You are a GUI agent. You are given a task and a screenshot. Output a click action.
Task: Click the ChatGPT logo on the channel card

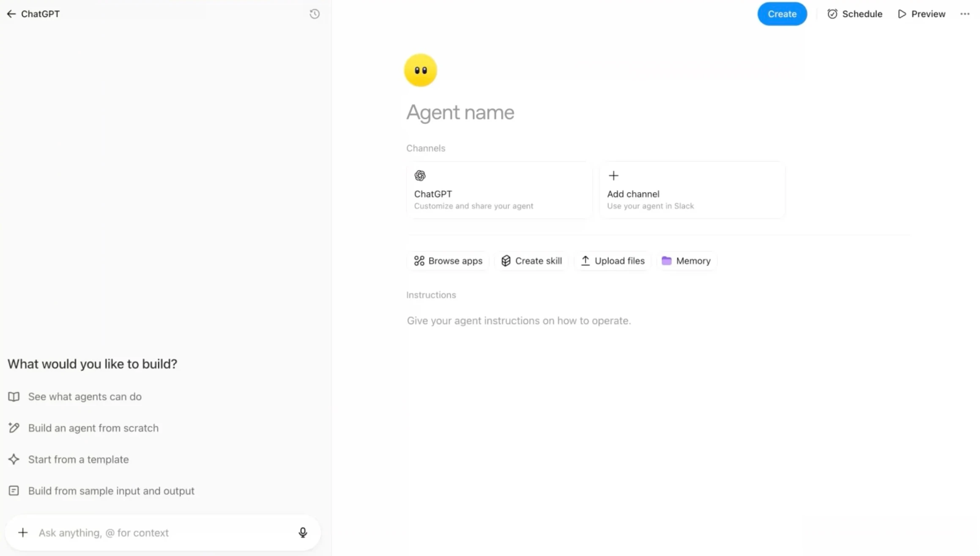coord(420,176)
